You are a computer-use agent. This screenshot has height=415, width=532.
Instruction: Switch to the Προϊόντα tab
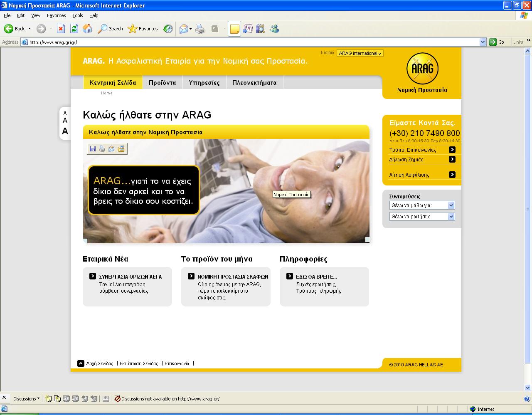tap(162, 83)
